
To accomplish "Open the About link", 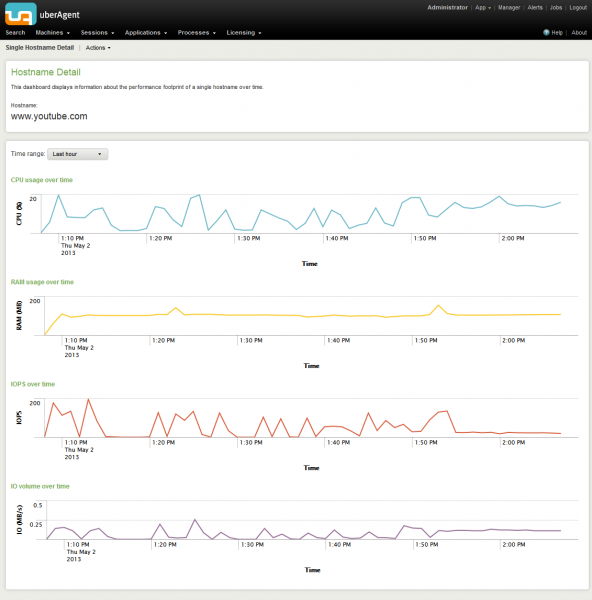I will (579, 33).
